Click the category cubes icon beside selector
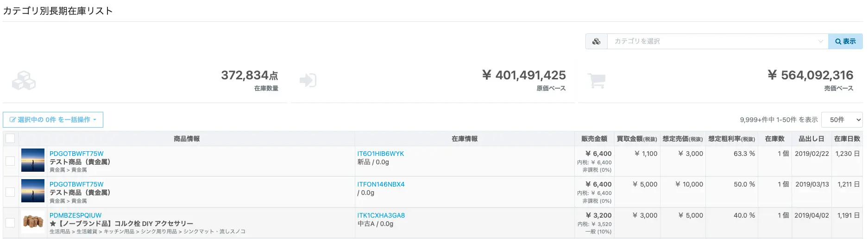 (x=596, y=41)
